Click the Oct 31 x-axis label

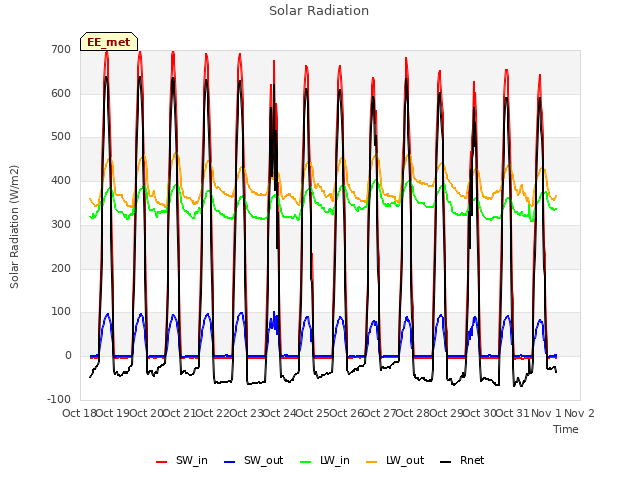click(513, 413)
